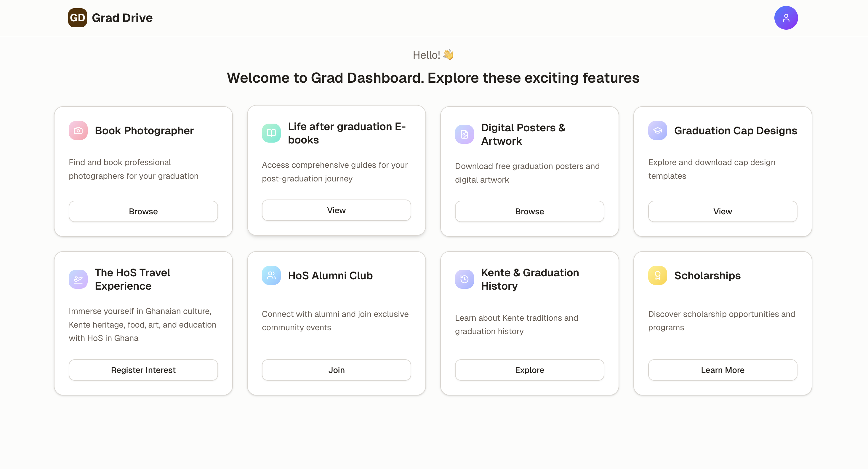Browse photographers for your graduation

coord(143,211)
